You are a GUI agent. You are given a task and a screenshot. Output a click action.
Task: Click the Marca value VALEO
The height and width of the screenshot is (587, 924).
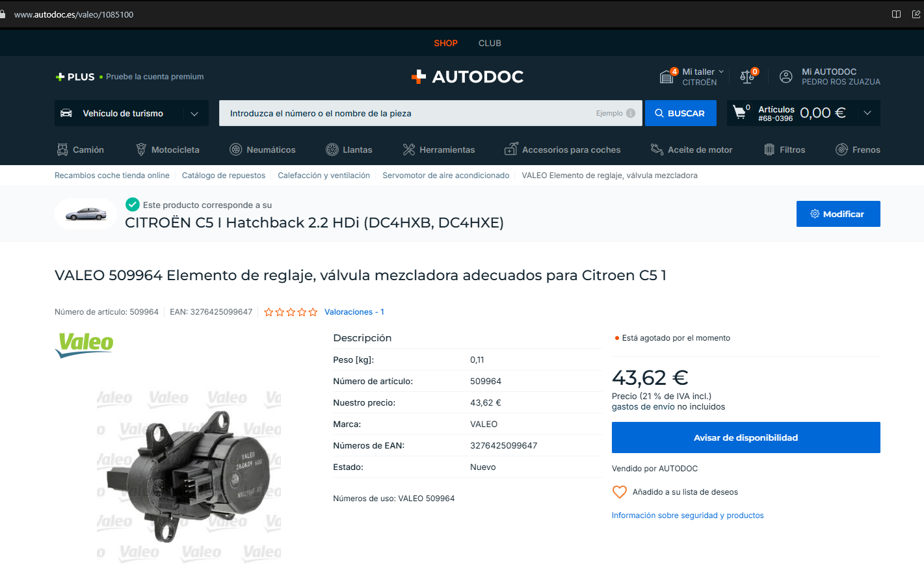tap(484, 424)
